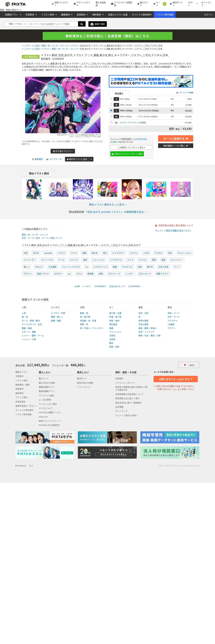Image resolution: width=215 pixels, height=644 pixels.
Task: Expand 写真素材 menu
Action: (31, 15)
